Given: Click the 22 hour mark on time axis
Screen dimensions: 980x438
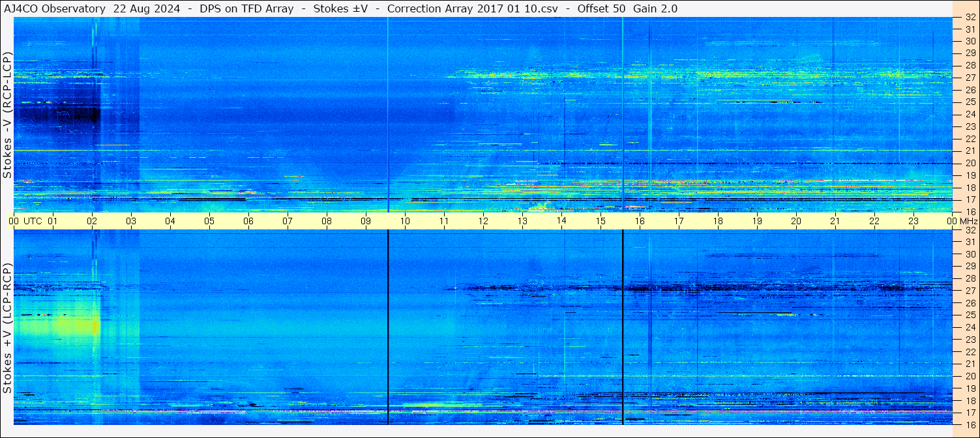Looking at the screenshot, I should [874, 221].
